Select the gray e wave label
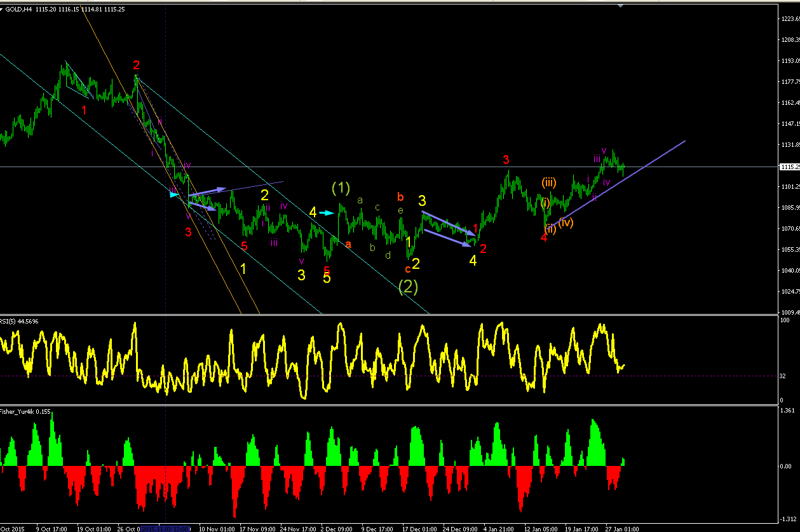This screenshot has width=800, height=532. 400,210
